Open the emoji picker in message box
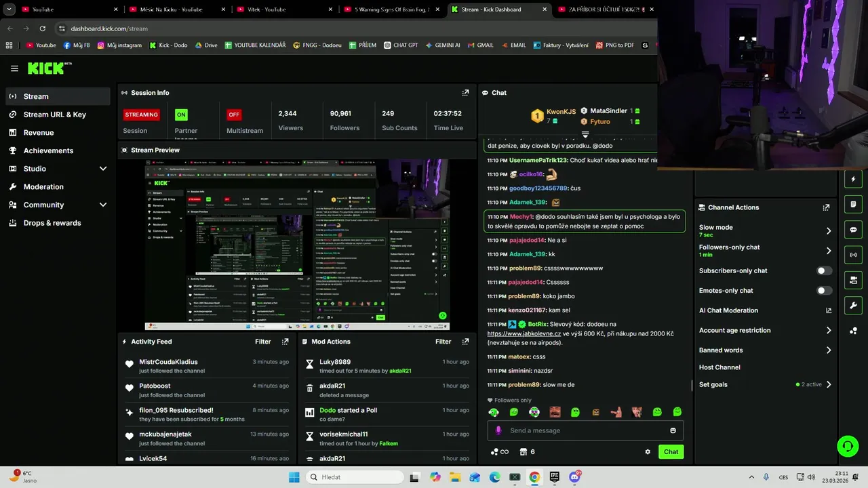Viewport: 868px width, 488px height. (673, 430)
